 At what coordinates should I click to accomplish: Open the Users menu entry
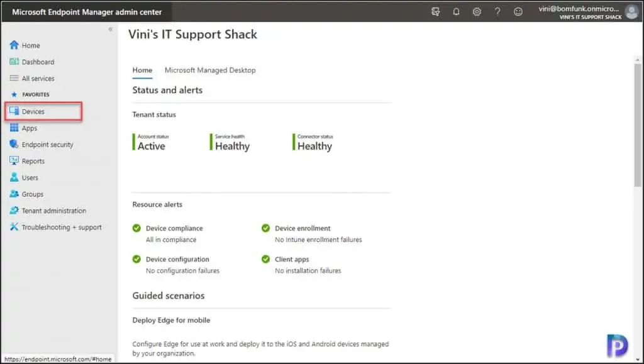(30, 178)
